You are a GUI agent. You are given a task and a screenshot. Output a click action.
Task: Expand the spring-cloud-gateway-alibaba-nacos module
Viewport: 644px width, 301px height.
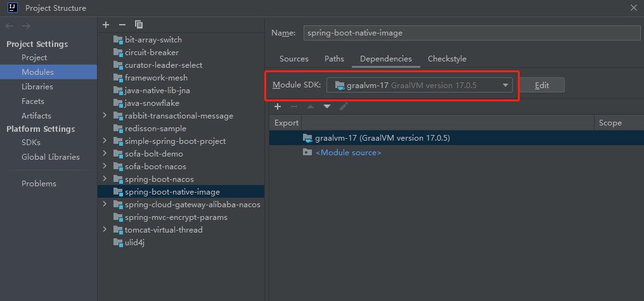[105, 204]
